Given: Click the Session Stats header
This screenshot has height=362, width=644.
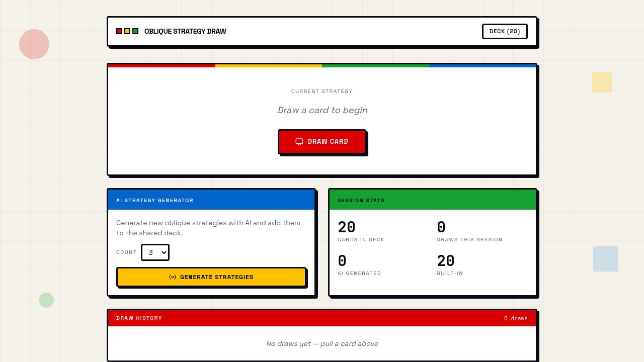Looking at the screenshot, I should (x=361, y=200).
